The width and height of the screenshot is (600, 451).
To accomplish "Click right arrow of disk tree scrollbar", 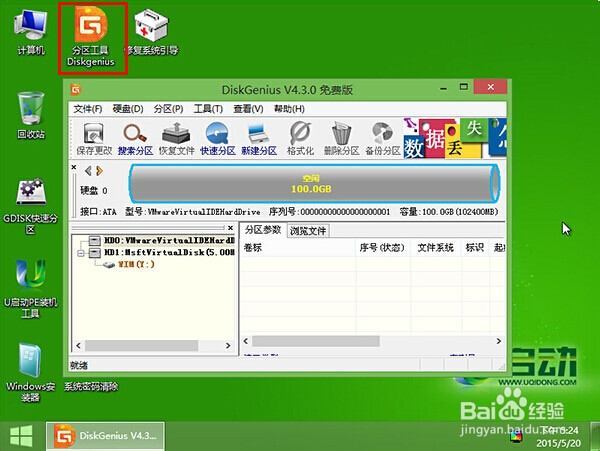I will coord(228,345).
